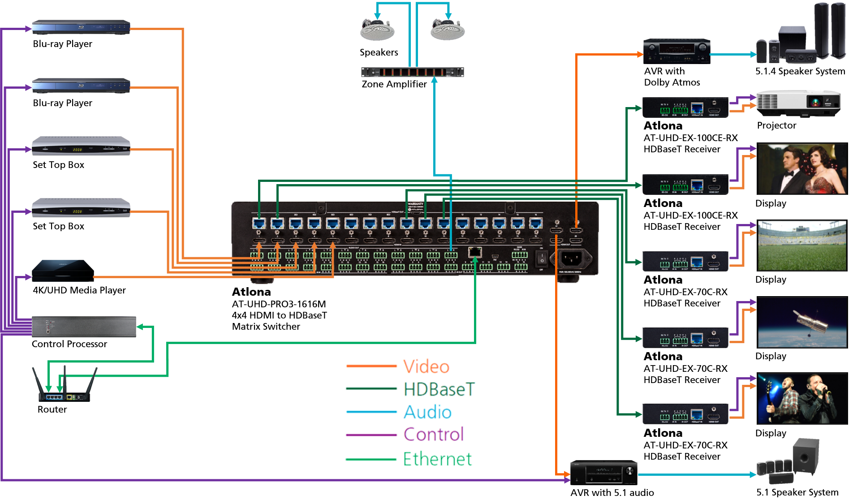Select the HDBaseT receiver feeding the projector

(x=685, y=108)
